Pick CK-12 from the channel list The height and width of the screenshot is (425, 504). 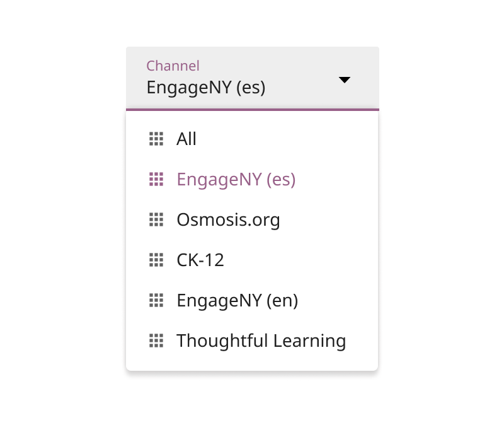click(200, 260)
